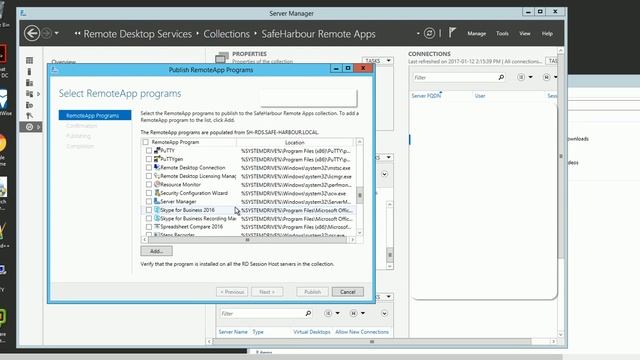Click Remote Desktop Services in the breadcrumb
Screen dimensions: 640x360
click(138, 34)
